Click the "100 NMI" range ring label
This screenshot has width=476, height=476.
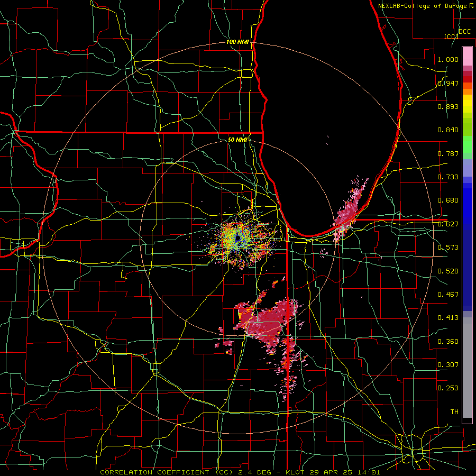pyautogui.click(x=237, y=42)
